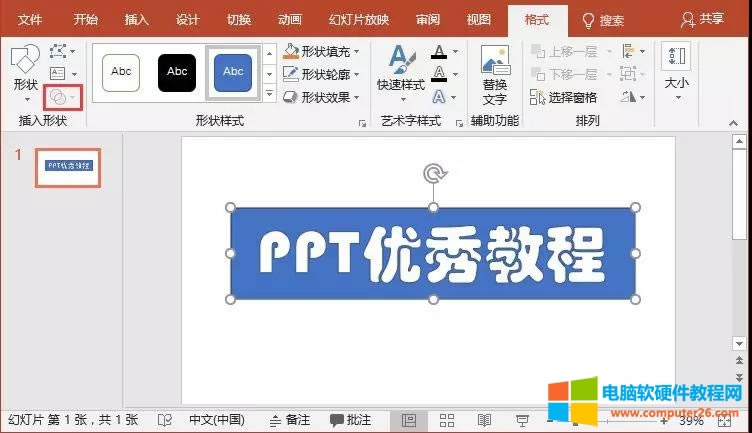752x433 pixels.
Task: Click the text fill A icon
Action: click(439, 51)
